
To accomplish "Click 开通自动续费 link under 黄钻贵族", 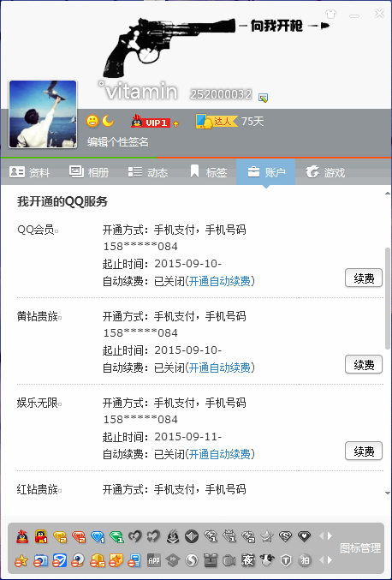I will (x=220, y=368).
